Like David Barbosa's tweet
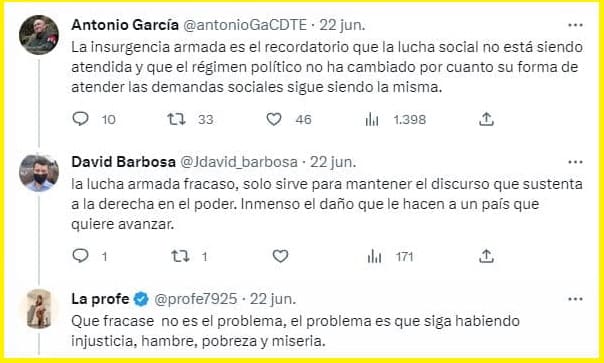The image size is (604, 363). tap(280, 256)
